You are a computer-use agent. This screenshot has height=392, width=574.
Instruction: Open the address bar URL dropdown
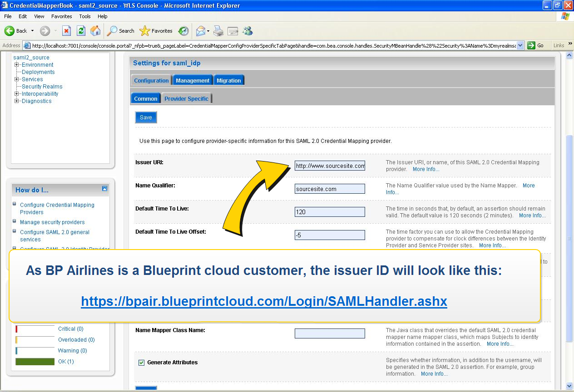pyautogui.click(x=520, y=45)
